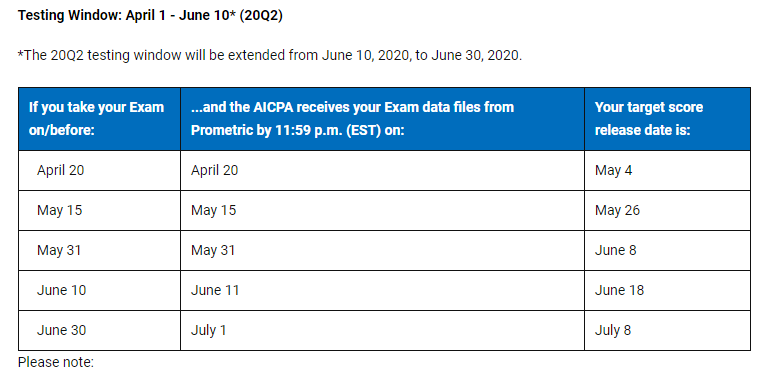Image resolution: width=772 pixels, height=374 pixels.
Task: Click the June 11 data files cell
Action: [383, 290]
